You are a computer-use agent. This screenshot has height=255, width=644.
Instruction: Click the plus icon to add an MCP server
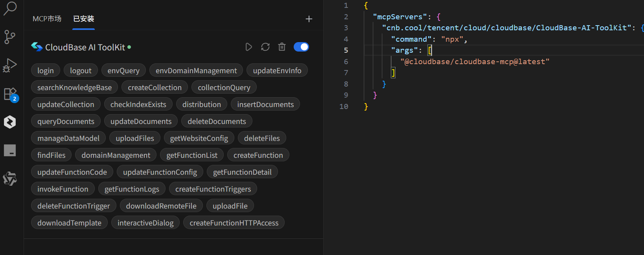tap(309, 19)
